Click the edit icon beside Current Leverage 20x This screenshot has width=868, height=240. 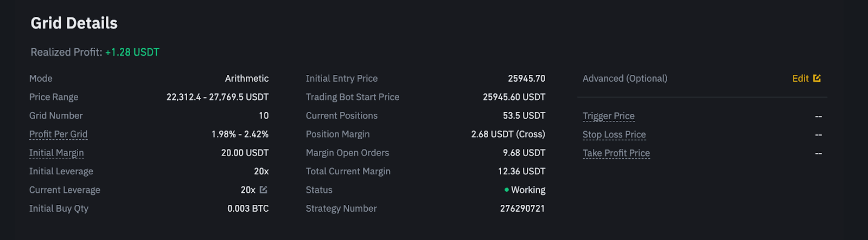coord(264,190)
